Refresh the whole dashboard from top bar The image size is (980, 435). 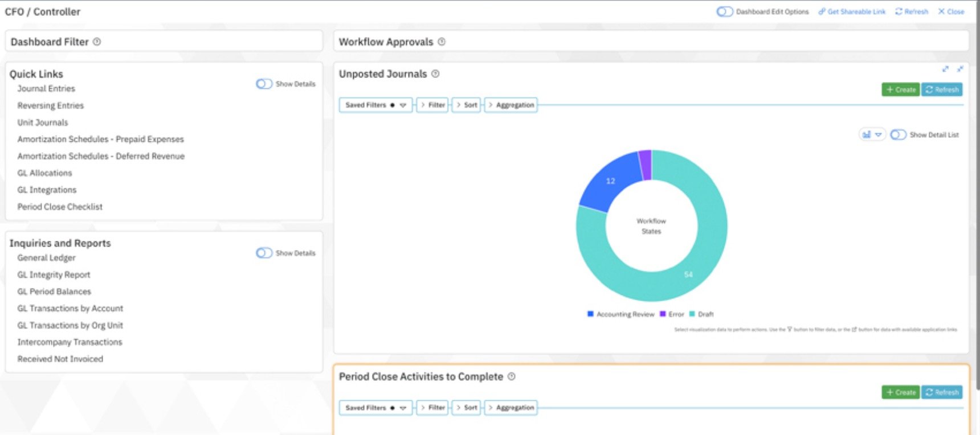pyautogui.click(x=912, y=11)
